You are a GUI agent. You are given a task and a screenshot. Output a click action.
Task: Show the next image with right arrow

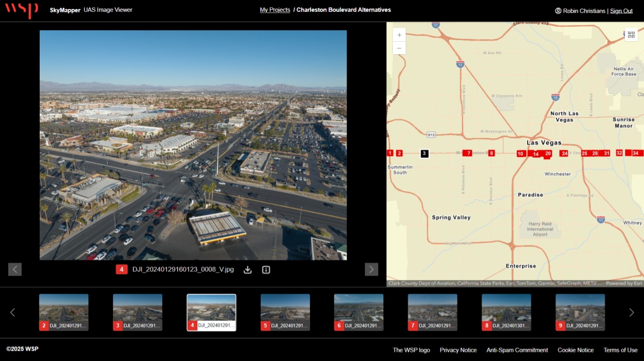coord(371,269)
